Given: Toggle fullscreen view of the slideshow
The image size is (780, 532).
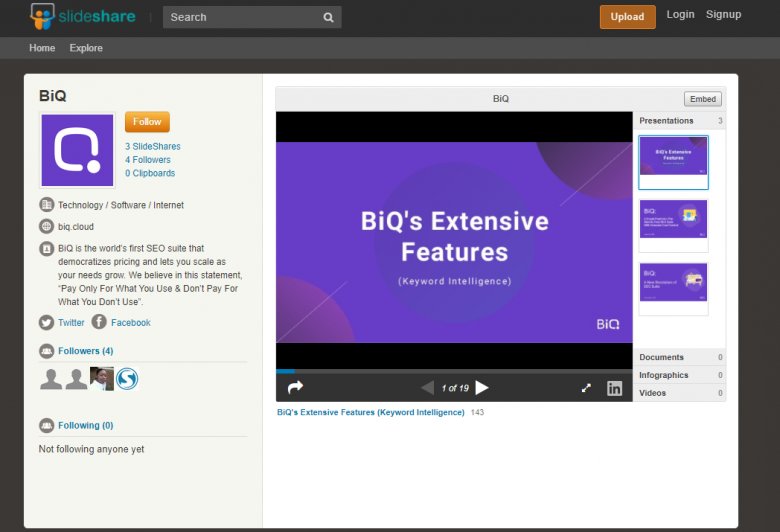Looking at the screenshot, I should [586, 388].
